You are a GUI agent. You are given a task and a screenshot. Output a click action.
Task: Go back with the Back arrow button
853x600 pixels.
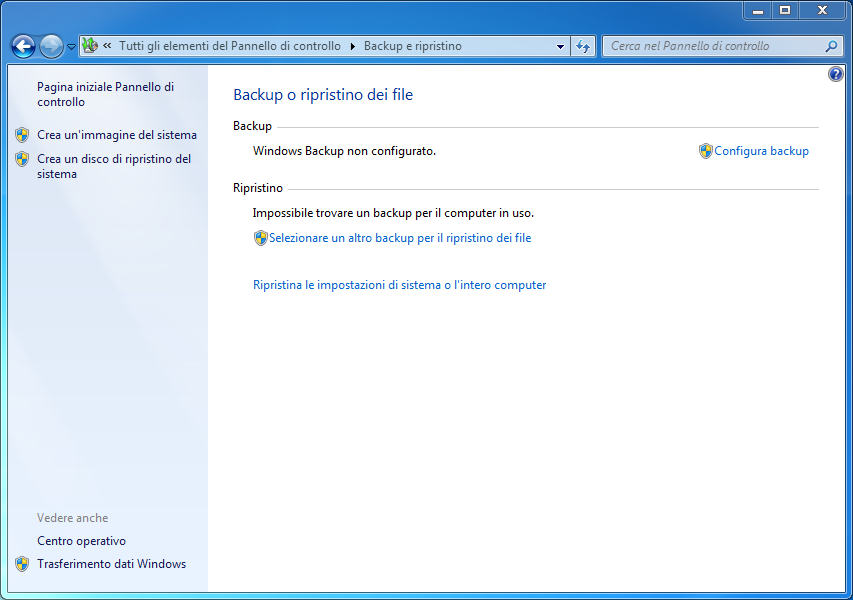coord(23,47)
